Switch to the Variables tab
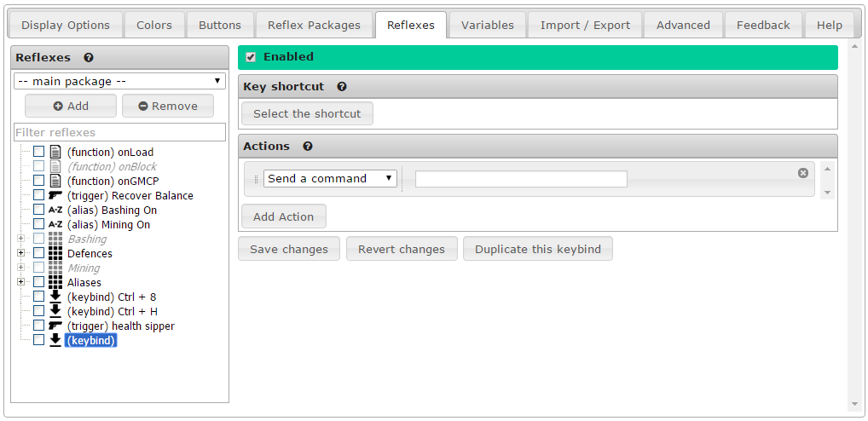Viewport: 868px width, 421px height. pyautogui.click(x=487, y=26)
